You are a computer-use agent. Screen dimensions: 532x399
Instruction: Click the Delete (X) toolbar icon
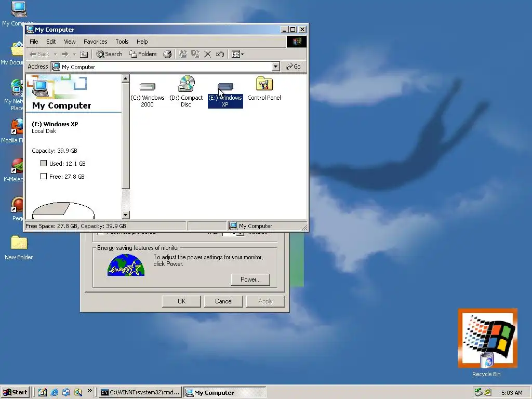click(x=208, y=54)
